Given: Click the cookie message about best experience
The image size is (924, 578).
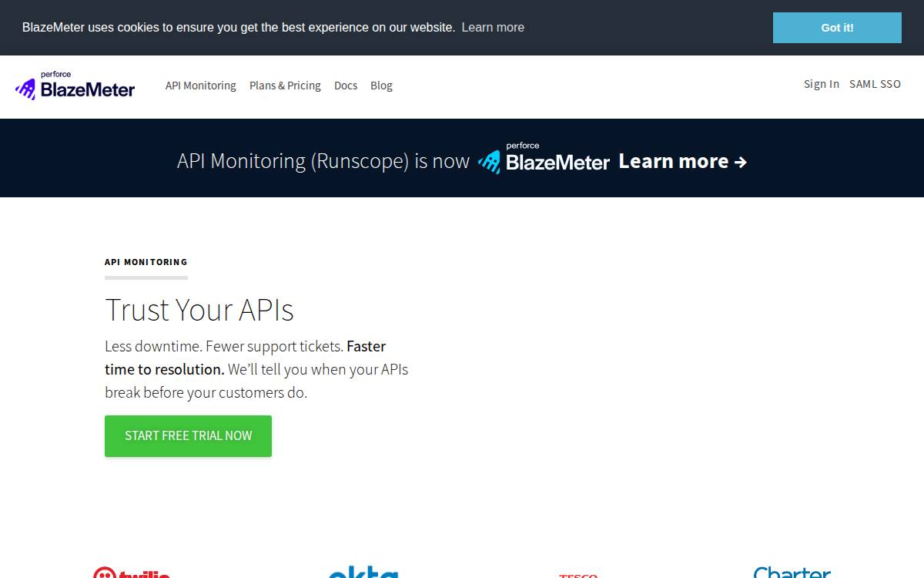Looking at the screenshot, I should pyautogui.click(x=239, y=27).
